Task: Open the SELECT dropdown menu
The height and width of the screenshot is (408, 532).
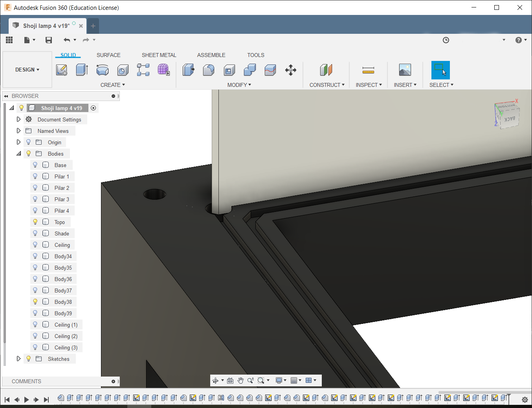Action: 441,85
